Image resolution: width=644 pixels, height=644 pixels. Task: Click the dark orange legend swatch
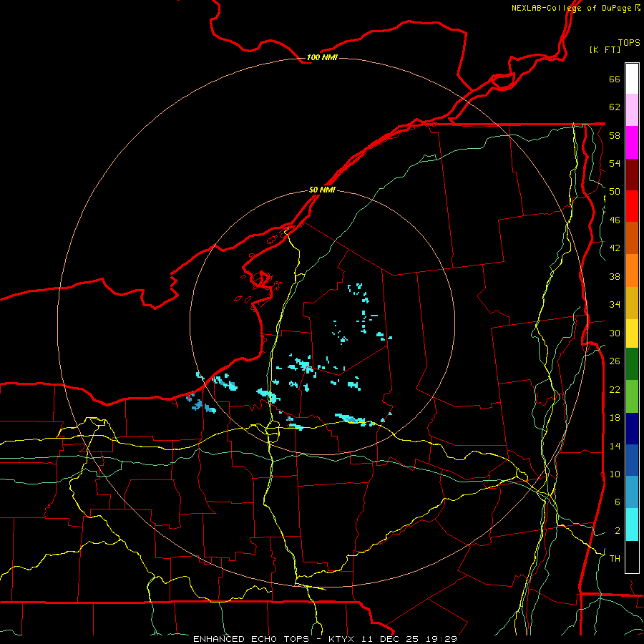click(x=632, y=238)
